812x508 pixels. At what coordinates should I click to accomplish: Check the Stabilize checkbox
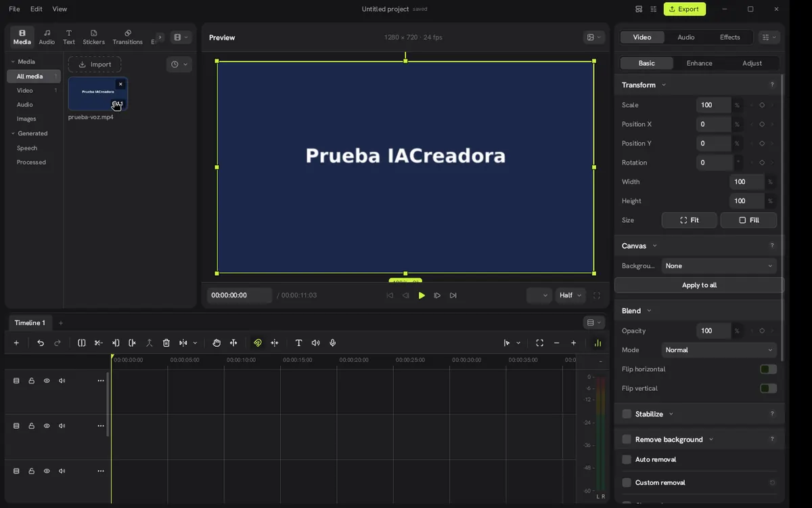tap(627, 414)
